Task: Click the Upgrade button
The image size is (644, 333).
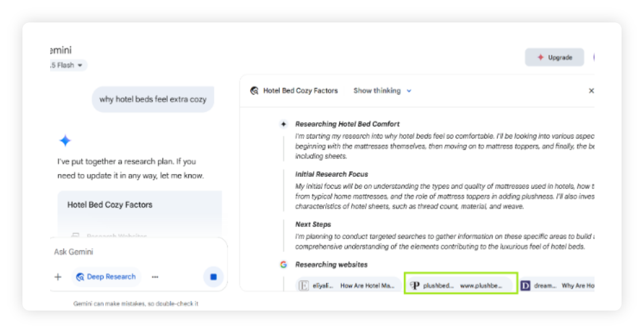Action: point(554,58)
